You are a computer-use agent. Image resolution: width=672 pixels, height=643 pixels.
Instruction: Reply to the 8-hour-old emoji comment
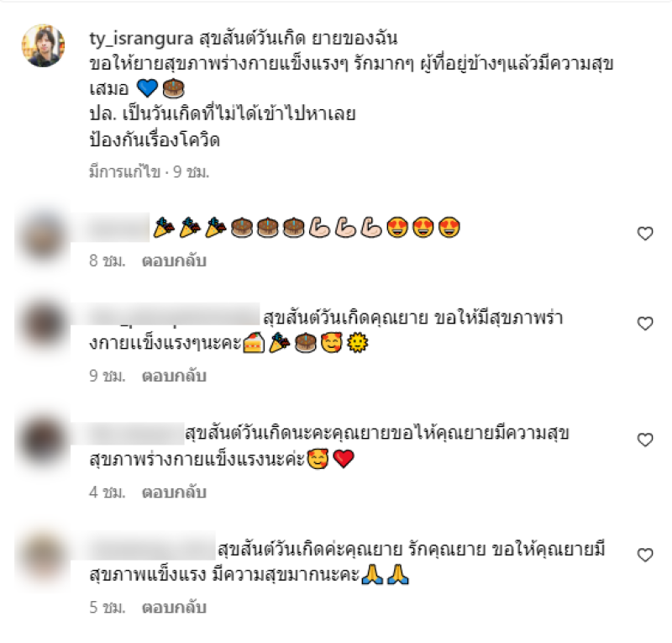[x=174, y=261]
